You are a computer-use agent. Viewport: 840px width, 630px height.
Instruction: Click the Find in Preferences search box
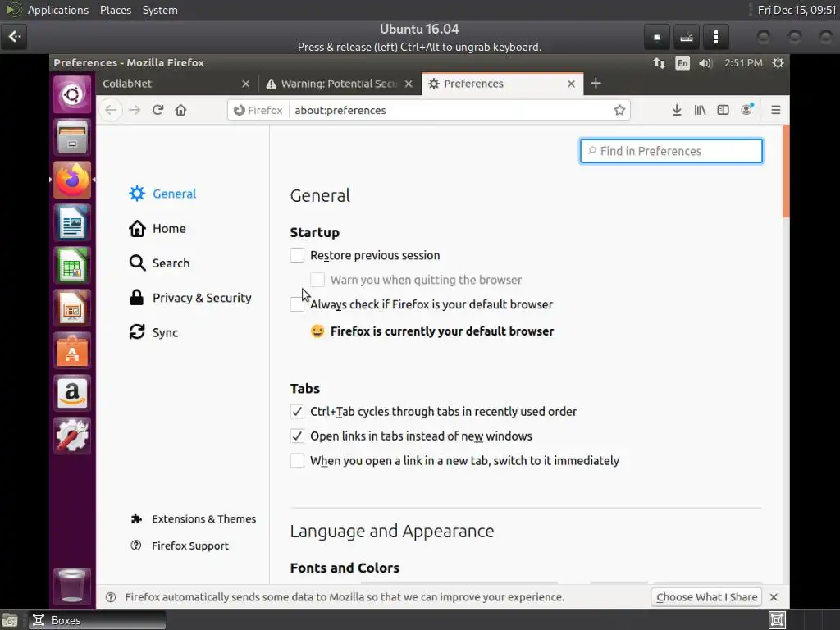click(x=671, y=151)
